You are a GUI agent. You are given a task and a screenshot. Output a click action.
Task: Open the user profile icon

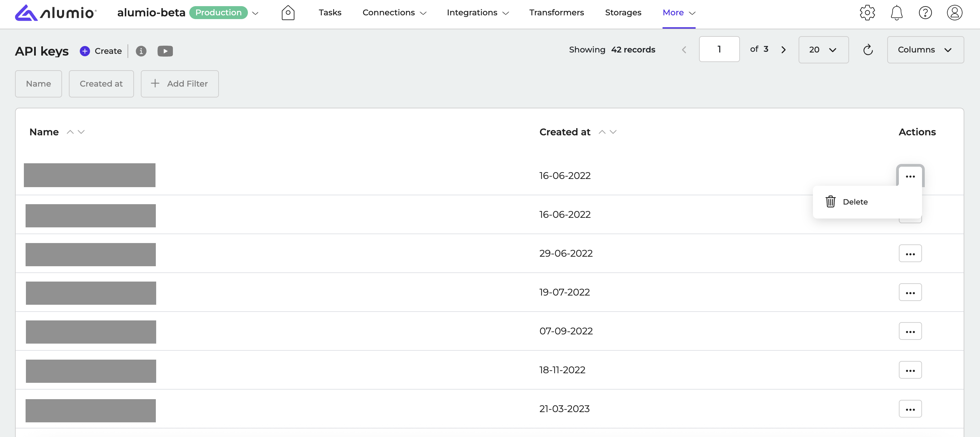coord(954,13)
